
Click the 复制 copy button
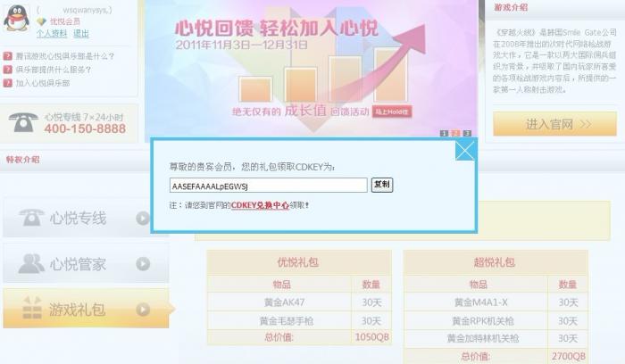pos(382,185)
